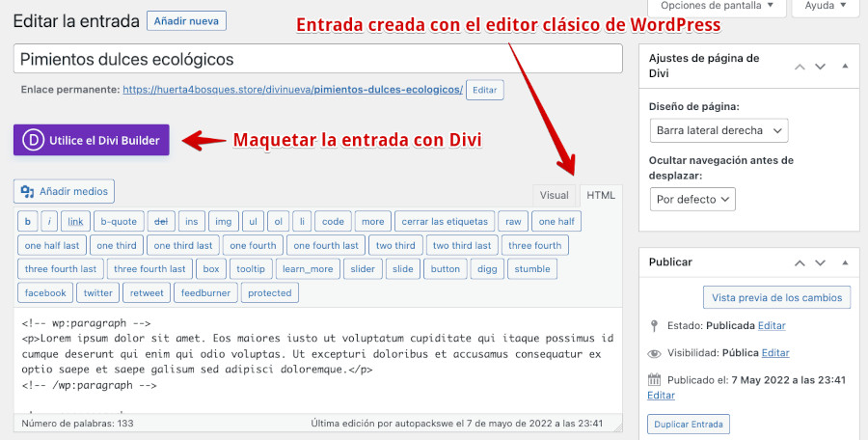Click the feedburner shortcode button

[x=205, y=293]
